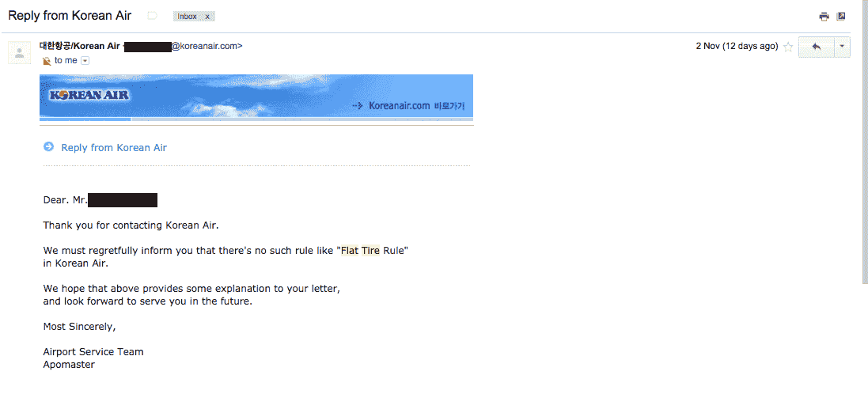
Task: Click the sender's profile avatar
Action: [19, 52]
